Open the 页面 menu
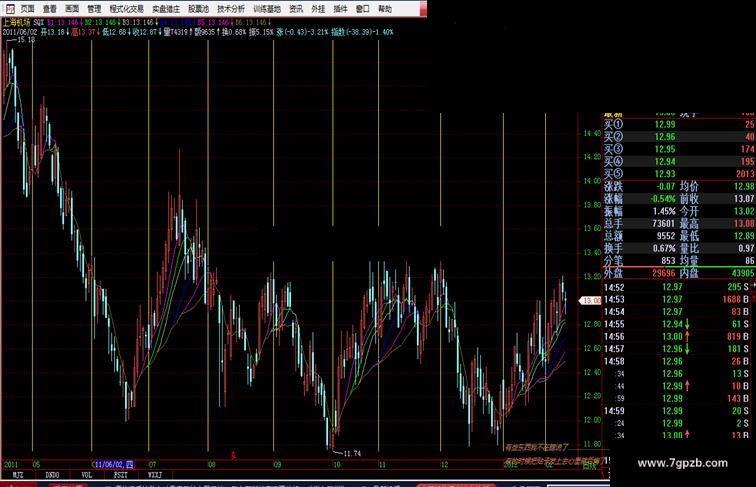 click(x=27, y=9)
